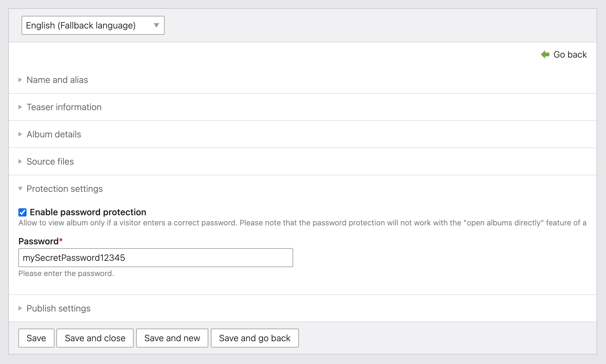
Task: Click the Save and close button
Action: [x=95, y=338]
